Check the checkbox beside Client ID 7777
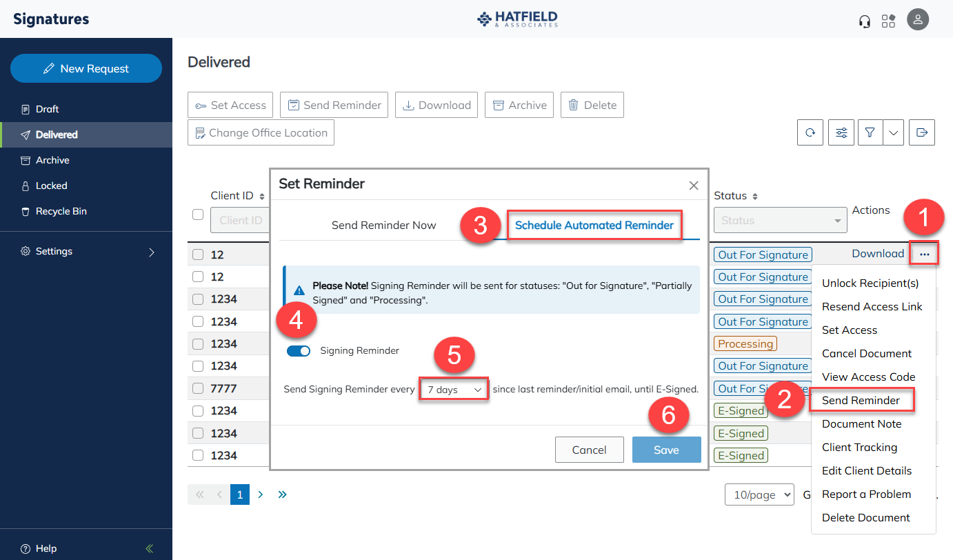 (x=197, y=388)
